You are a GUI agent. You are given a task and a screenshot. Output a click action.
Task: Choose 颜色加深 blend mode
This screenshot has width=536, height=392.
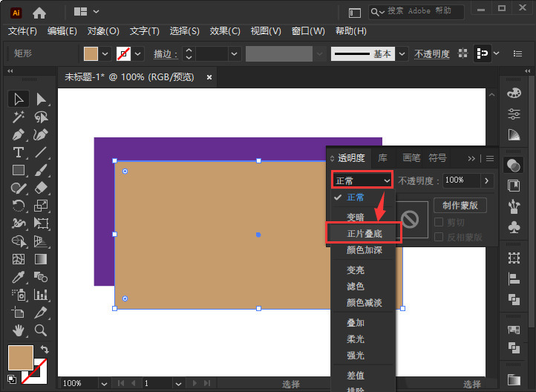[364, 250]
